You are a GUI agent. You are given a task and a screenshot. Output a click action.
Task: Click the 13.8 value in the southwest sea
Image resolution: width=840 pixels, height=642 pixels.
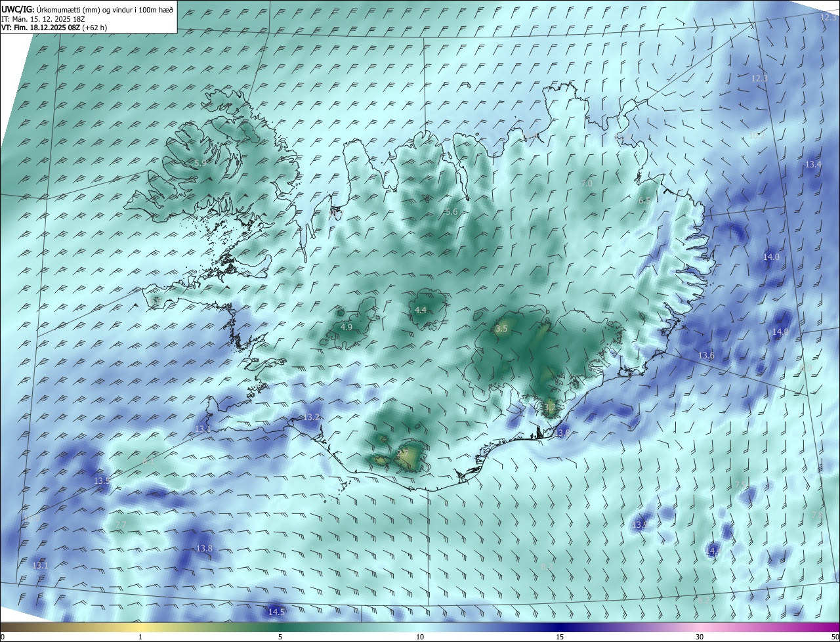point(204,548)
